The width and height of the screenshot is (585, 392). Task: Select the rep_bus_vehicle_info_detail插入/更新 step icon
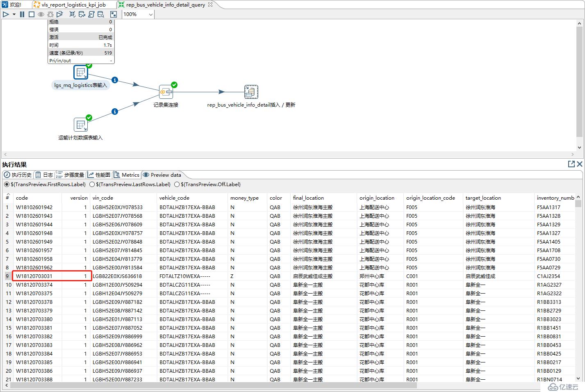click(x=251, y=92)
